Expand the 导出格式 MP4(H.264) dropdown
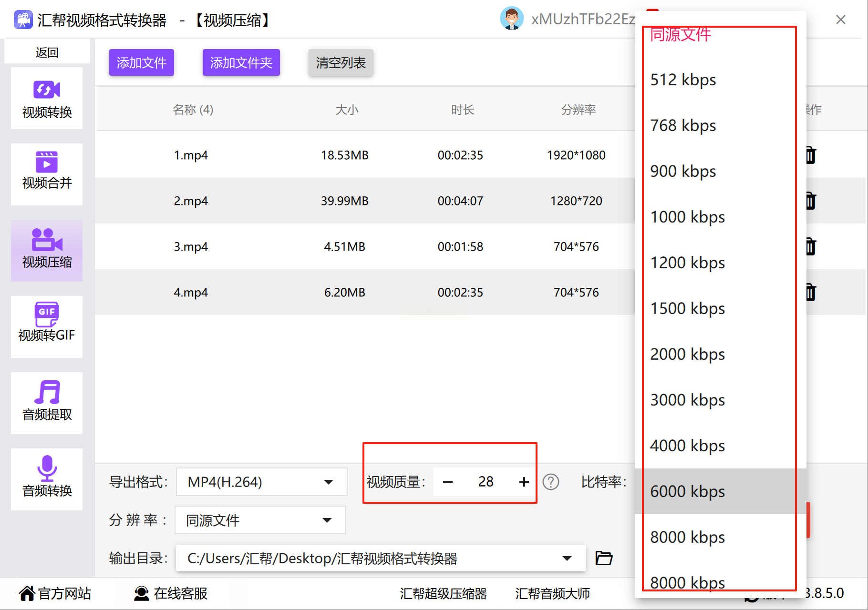 (x=261, y=482)
